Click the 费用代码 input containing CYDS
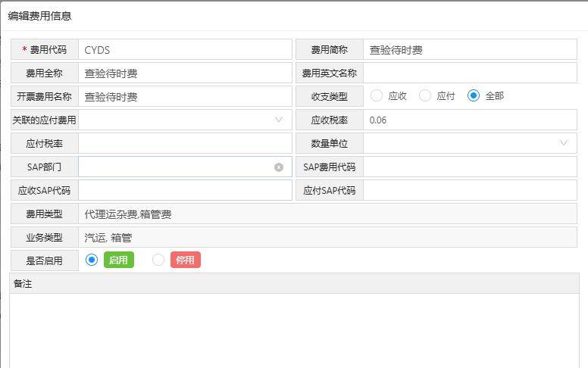The width and height of the screenshot is (588, 368). pyautogui.click(x=184, y=50)
